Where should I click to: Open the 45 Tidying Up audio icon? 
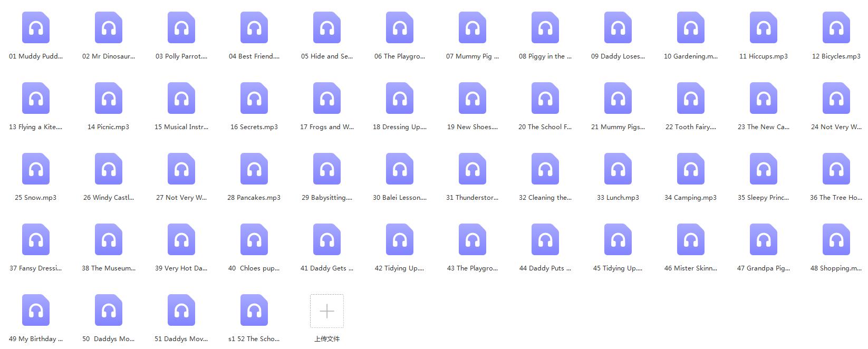(618, 239)
